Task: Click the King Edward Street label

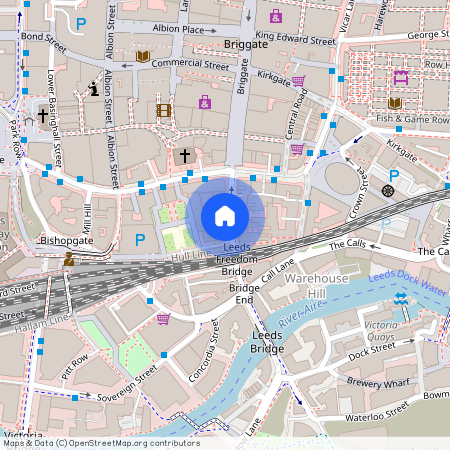Action: click(x=295, y=38)
